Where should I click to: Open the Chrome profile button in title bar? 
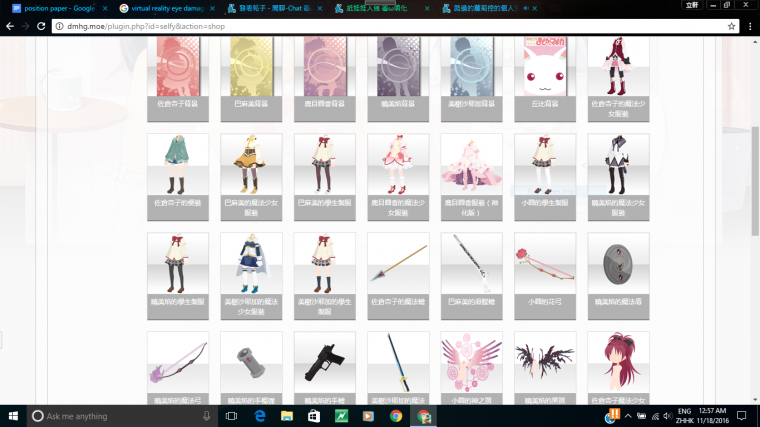click(x=692, y=5)
